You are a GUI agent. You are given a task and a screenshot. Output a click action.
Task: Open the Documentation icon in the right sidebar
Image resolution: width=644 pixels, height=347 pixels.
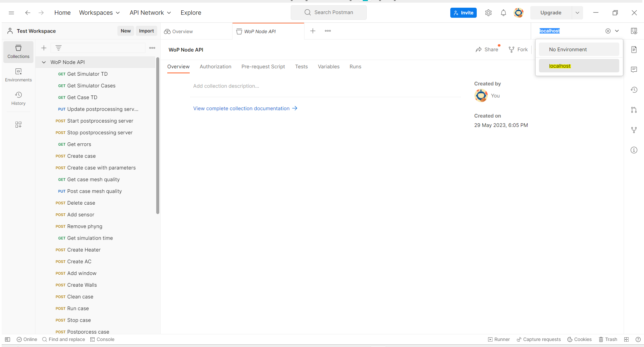point(634,50)
